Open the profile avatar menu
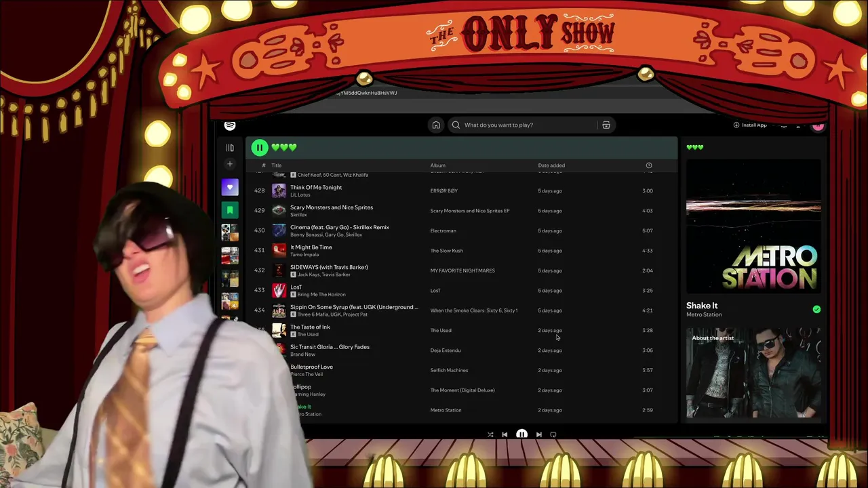 pos(818,125)
